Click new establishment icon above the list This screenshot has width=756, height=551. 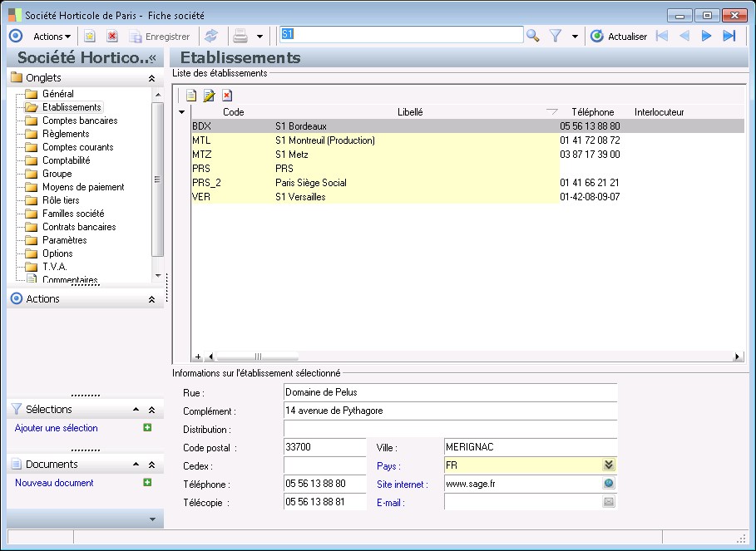pyautogui.click(x=191, y=96)
